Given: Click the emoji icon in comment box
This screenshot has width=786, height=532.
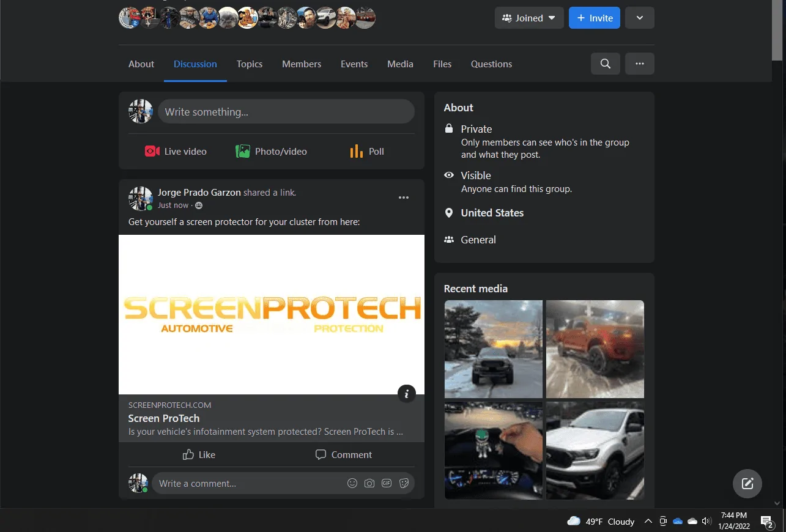Looking at the screenshot, I should (352, 483).
